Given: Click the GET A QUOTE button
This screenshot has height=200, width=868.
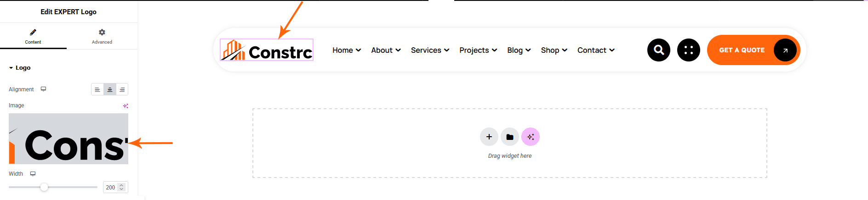Looking at the screenshot, I should (x=742, y=50).
